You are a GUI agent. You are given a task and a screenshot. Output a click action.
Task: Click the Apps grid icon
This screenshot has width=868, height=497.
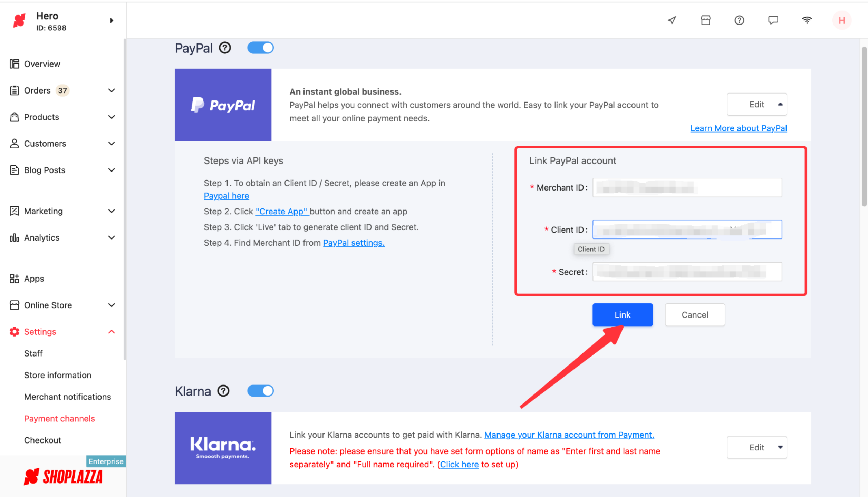pos(14,279)
